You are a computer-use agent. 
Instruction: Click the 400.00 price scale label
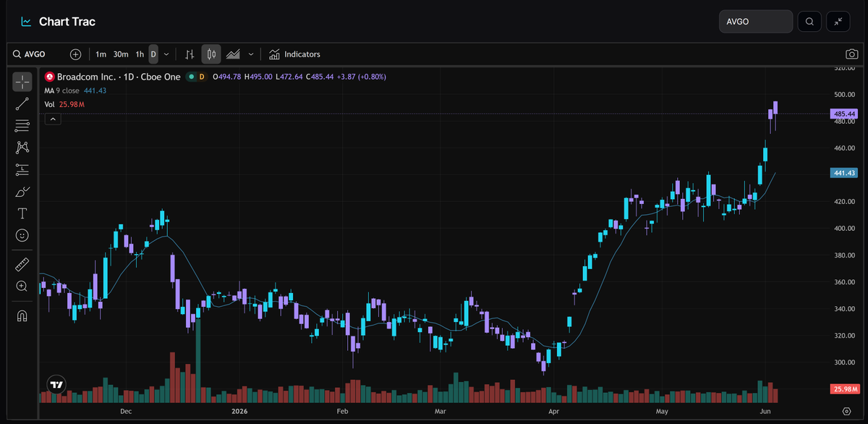click(844, 229)
